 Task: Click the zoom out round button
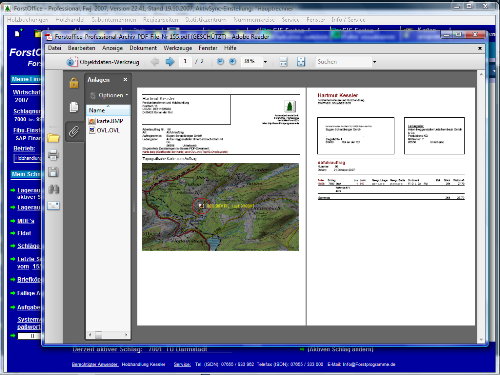click(x=220, y=61)
